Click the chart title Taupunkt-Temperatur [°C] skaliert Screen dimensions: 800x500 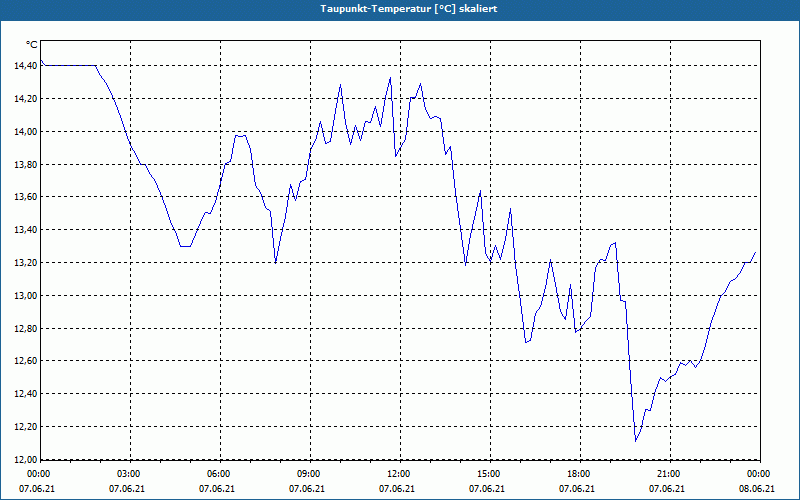point(409,9)
